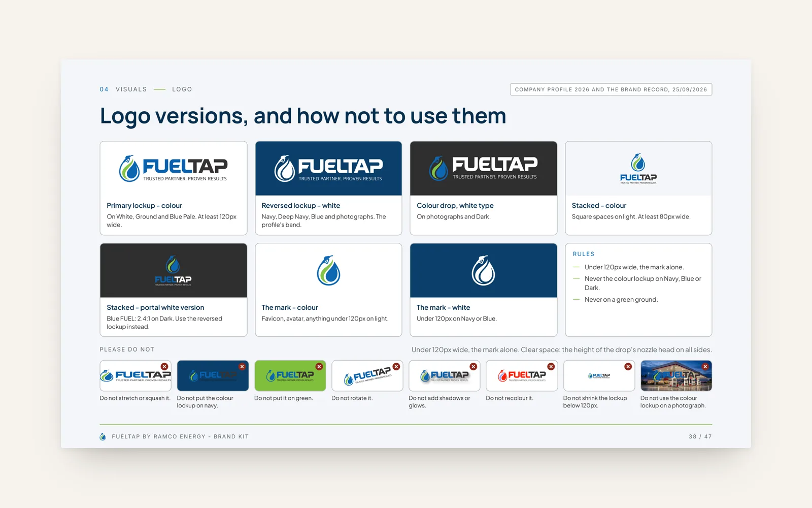Click red X on stretched logo example
The width and height of the screenshot is (812, 508).
[164, 366]
